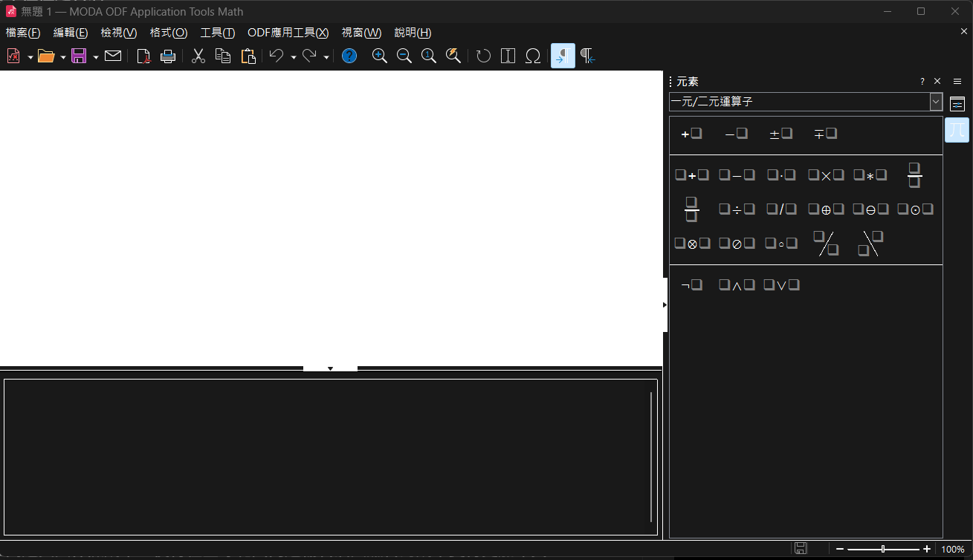Screen dimensions: 973x560
Task: Open the 格式(O) menu
Action: coord(169,33)
